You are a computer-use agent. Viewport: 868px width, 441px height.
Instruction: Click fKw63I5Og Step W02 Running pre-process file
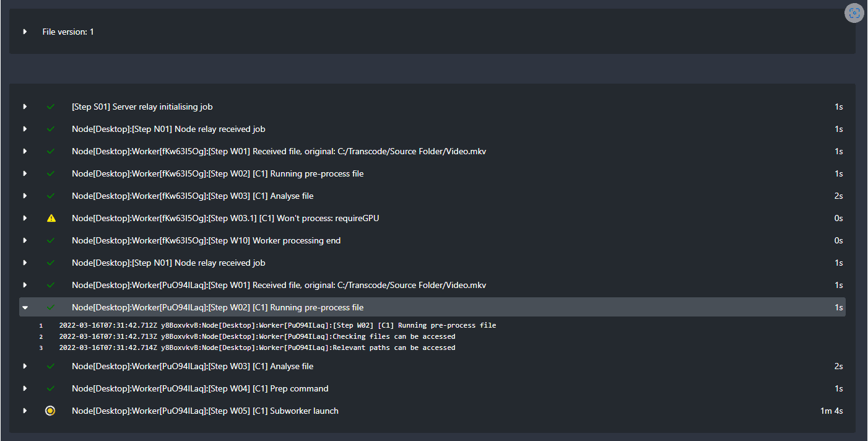point(217,173)
